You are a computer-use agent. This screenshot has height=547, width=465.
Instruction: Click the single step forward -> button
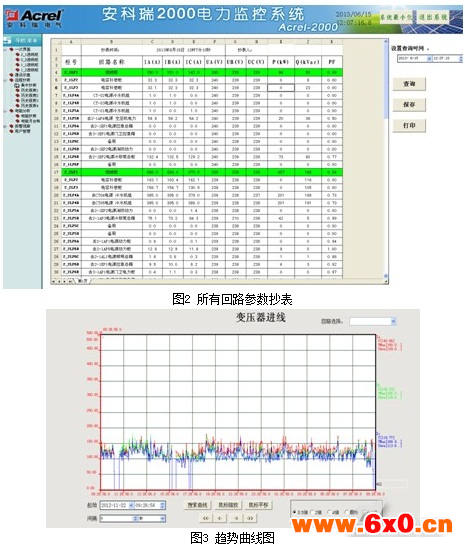pos(236,518)
